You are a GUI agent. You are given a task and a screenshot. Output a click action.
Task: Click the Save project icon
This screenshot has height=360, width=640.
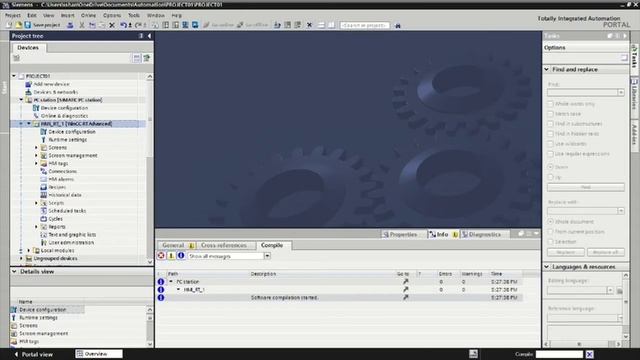click(28, 25)
